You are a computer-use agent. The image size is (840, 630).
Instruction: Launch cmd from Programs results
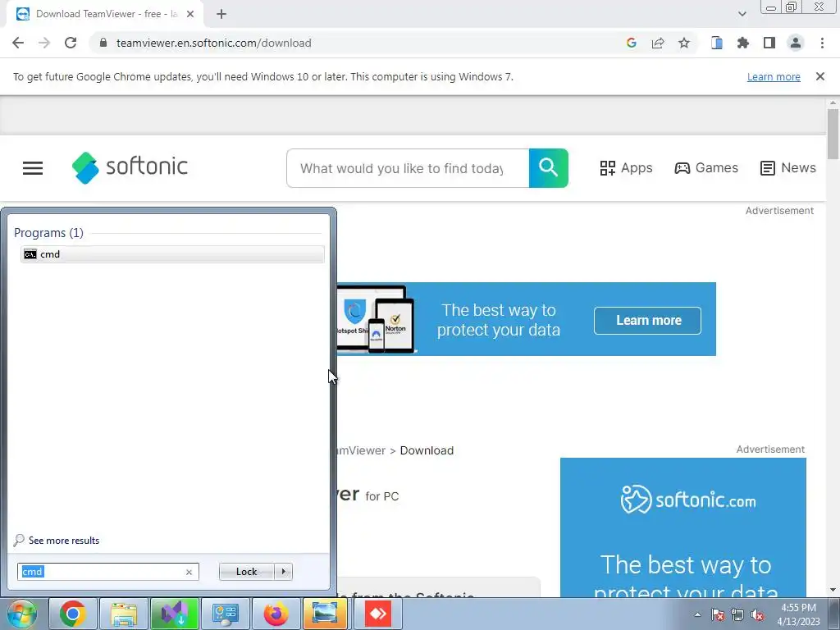pos(172,254)
